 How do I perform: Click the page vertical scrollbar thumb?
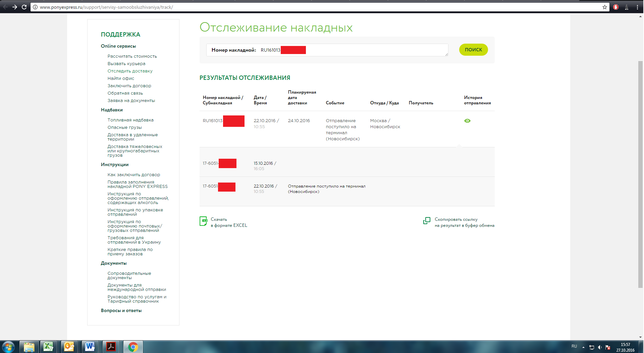[640, 174]
